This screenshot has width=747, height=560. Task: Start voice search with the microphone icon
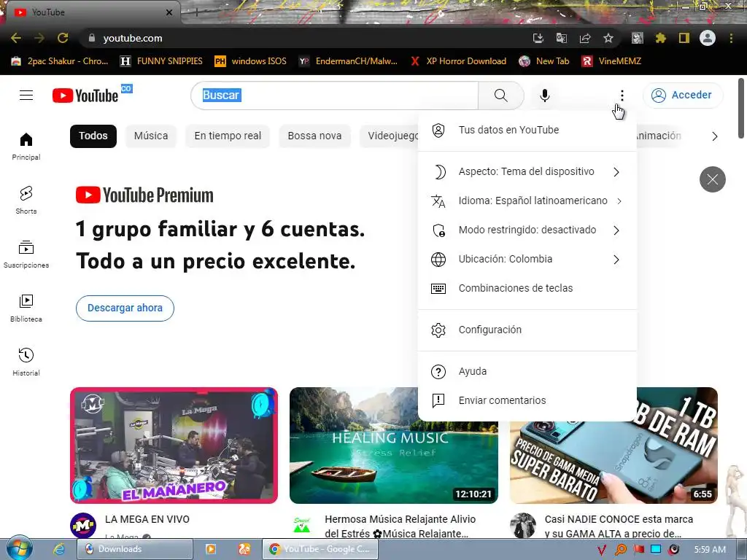[x=544, y=96]
